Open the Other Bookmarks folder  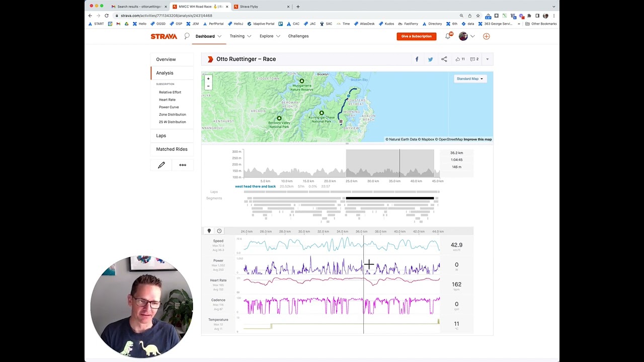coord(541,24)
